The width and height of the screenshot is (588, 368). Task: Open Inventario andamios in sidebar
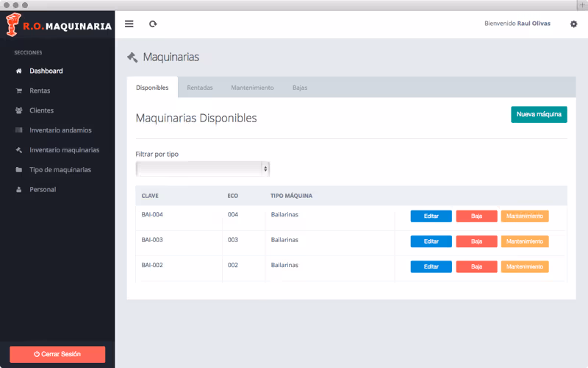click(60, 130)
